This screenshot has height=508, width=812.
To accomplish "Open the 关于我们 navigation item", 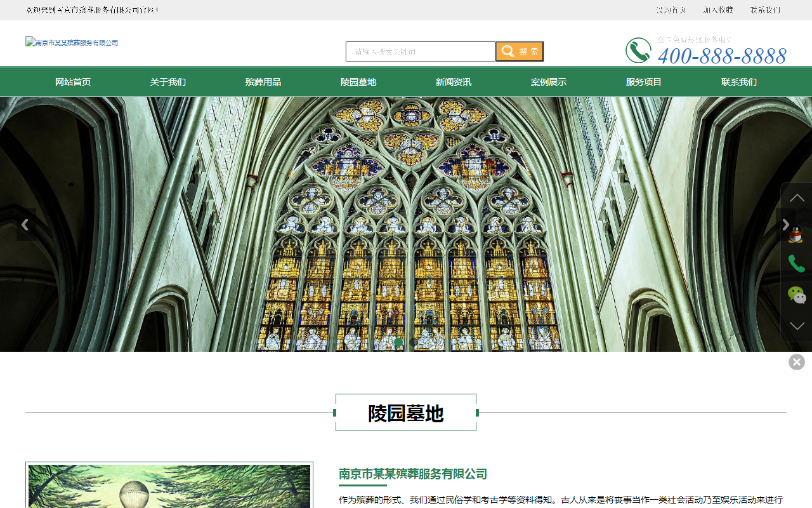I will click(168, 82).
